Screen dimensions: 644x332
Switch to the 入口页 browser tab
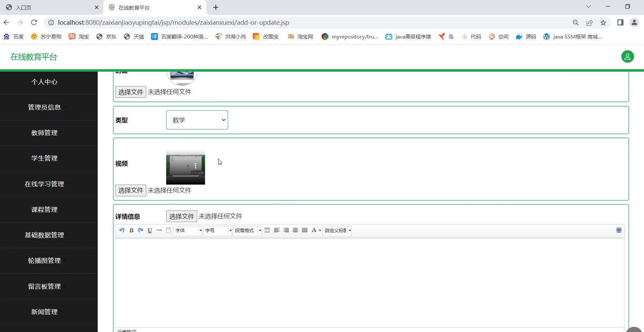(x=52, y=7)
